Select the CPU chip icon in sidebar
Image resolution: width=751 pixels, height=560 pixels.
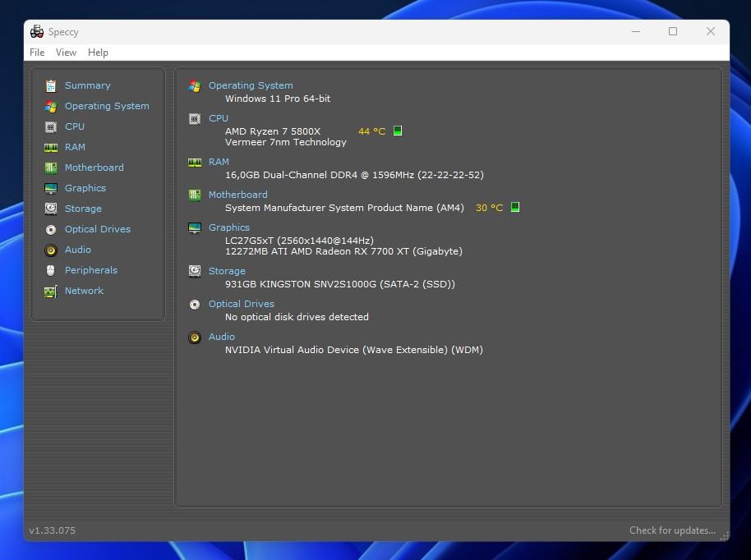[51, 126]
